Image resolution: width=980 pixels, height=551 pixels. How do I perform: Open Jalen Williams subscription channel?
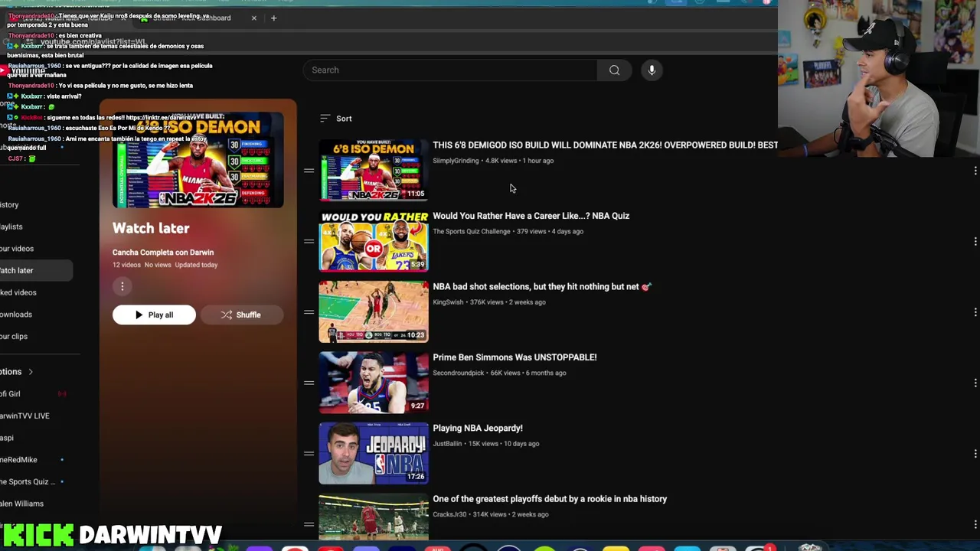(x=21, y=504)
